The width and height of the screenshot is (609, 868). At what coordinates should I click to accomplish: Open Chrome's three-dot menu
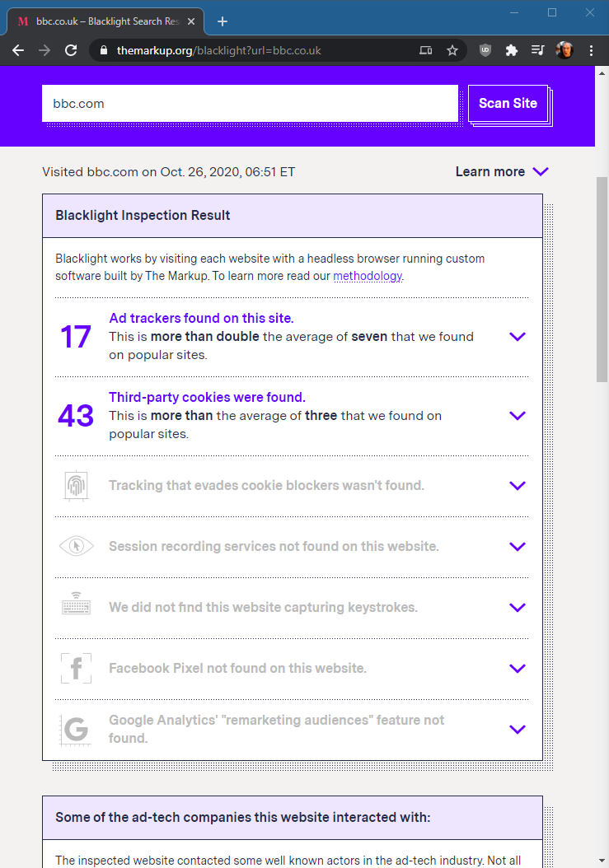pos(591,50)
